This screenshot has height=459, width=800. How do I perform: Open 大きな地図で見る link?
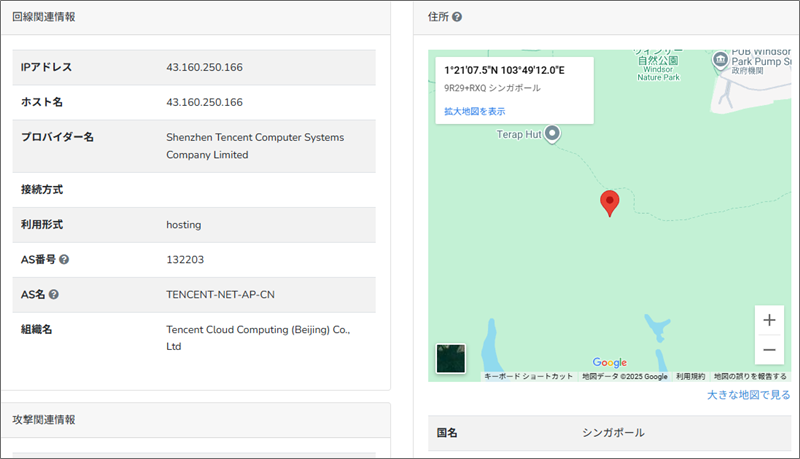tap(748, 395)
